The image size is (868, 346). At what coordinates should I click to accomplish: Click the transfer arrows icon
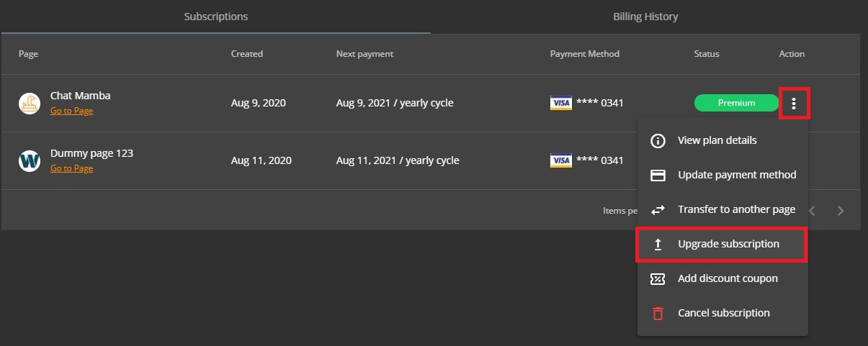(658, 209)
